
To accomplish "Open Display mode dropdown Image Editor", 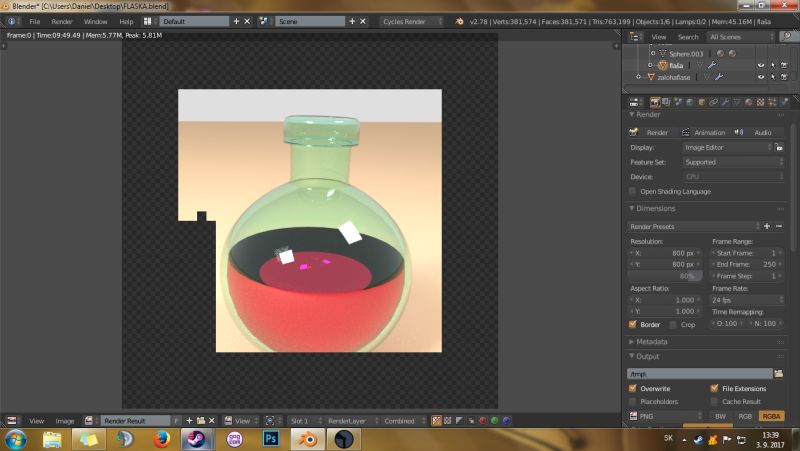I will click(728, 147).
